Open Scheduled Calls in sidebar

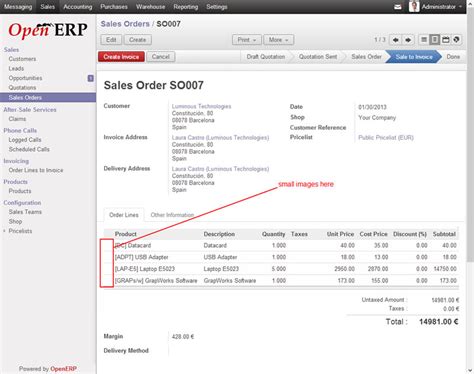click(29, 149)
